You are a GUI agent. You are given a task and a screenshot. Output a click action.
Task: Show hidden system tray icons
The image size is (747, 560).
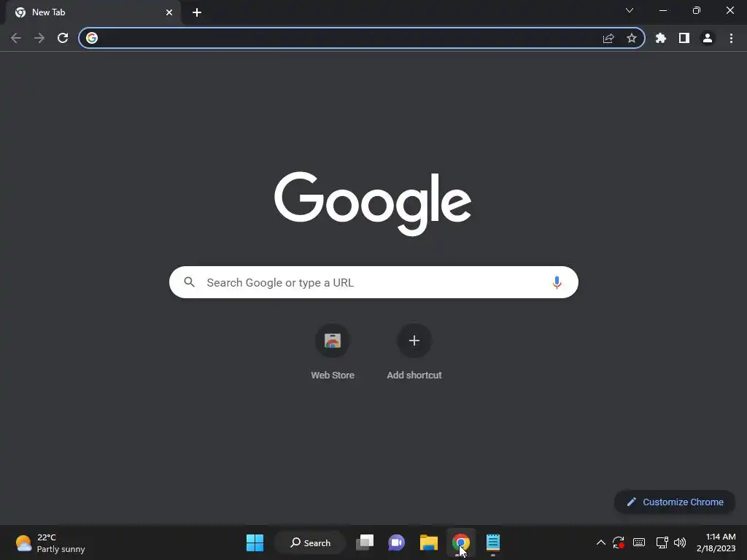[x=601, y=542]
